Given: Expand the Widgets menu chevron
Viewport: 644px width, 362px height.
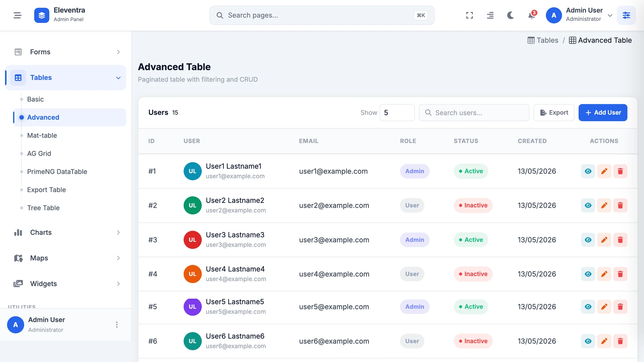Looking at the screenshot, I should point(118,284).
